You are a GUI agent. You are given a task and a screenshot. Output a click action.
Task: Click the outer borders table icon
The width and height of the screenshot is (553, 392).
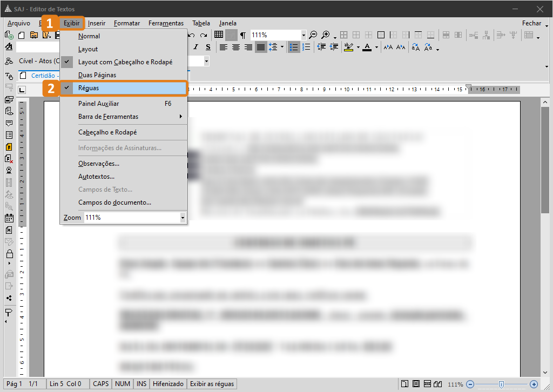[381, 35]
